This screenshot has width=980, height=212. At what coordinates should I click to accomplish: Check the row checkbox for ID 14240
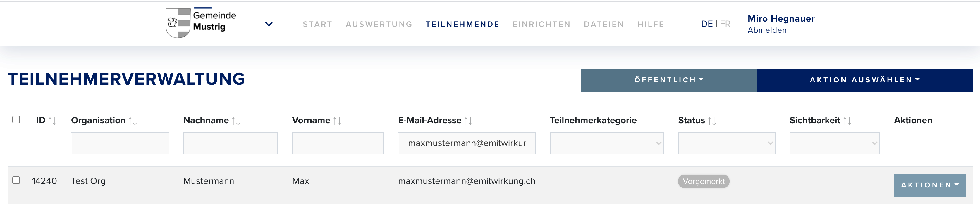[16, 180]
